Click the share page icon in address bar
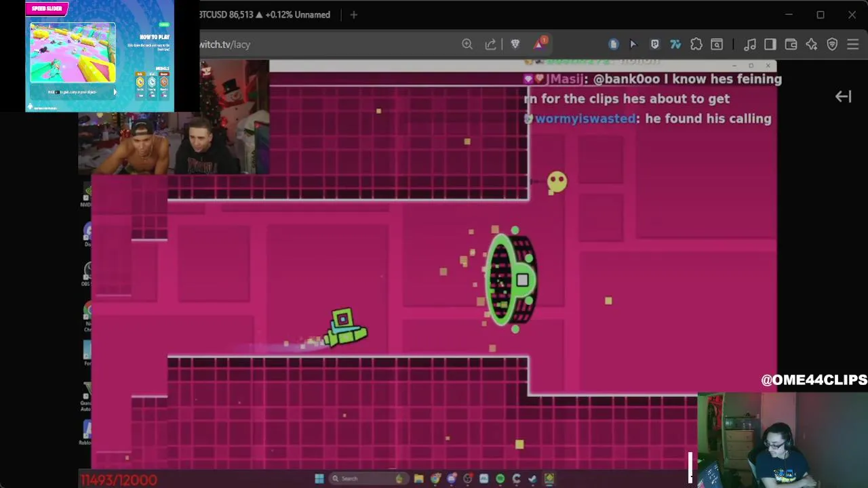 pos(490,44)
